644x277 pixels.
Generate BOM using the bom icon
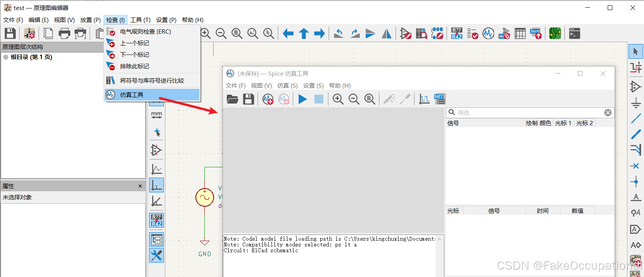[x=536, y=34]
